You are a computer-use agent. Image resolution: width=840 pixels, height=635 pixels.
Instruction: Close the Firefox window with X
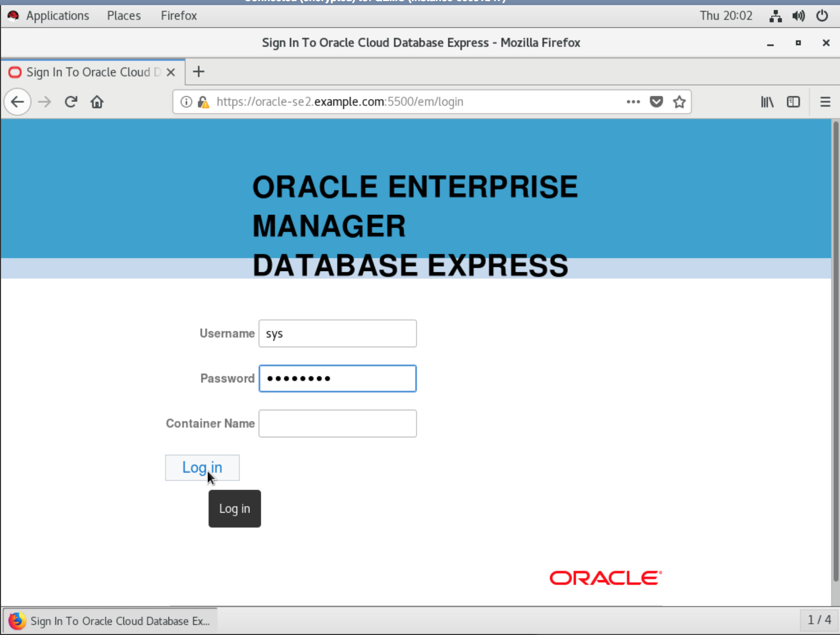click(x=826, y=43)
